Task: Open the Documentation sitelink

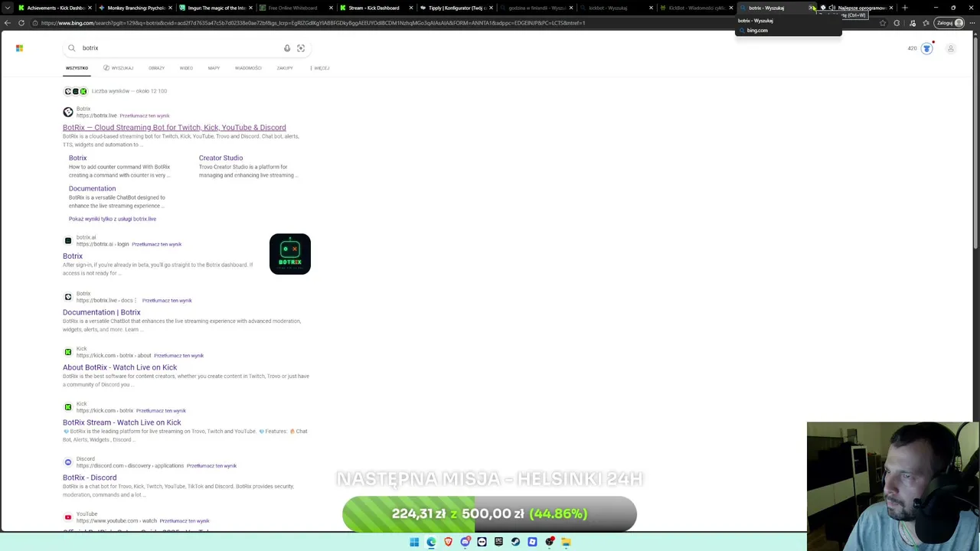Action: (92, 189)
